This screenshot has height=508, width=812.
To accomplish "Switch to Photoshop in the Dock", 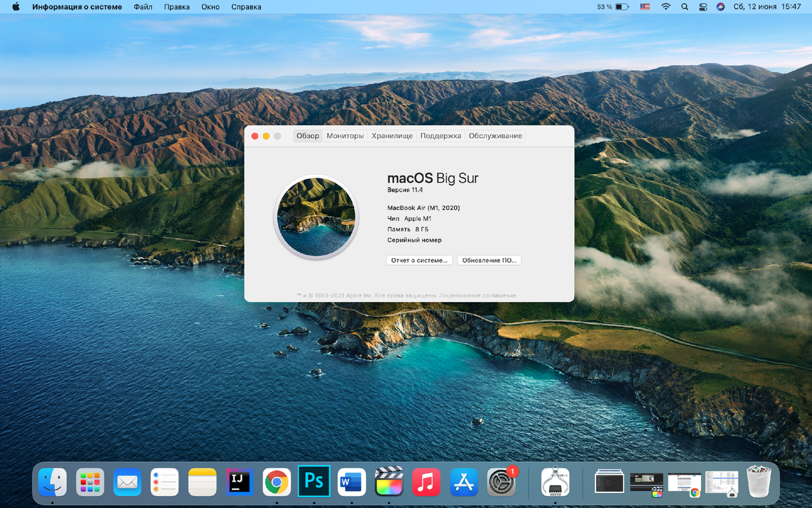I will tap(314, 482).
